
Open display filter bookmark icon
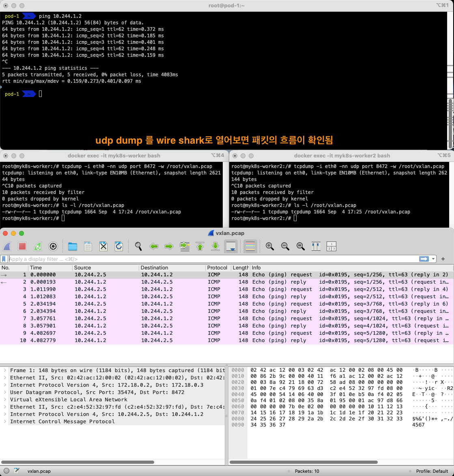(4, 259)
